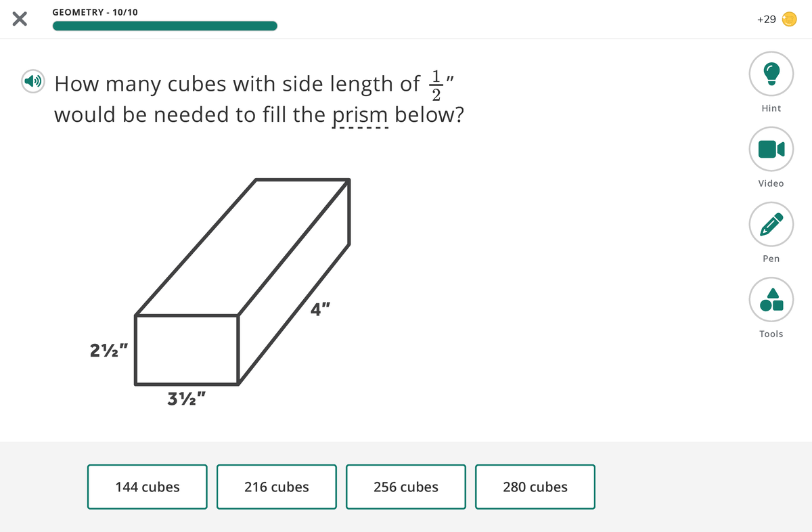Play the Video explanation
Screen dimensions: 812x532
(771, 149)
